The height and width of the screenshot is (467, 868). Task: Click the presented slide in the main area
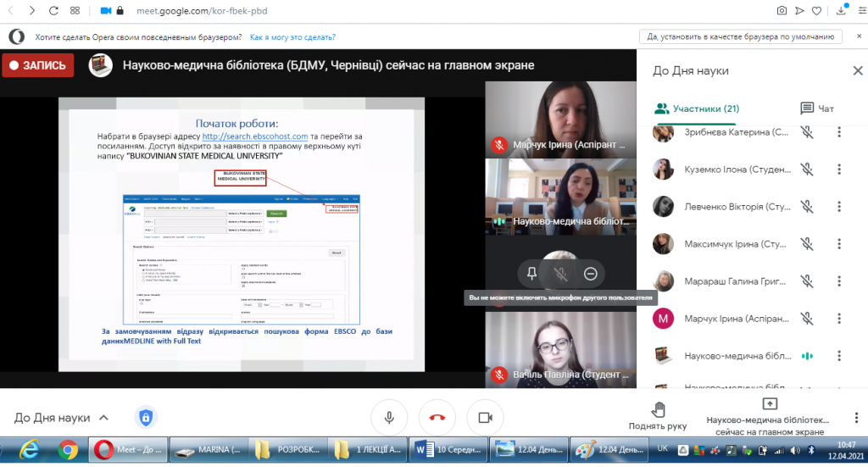click(242, 235)
